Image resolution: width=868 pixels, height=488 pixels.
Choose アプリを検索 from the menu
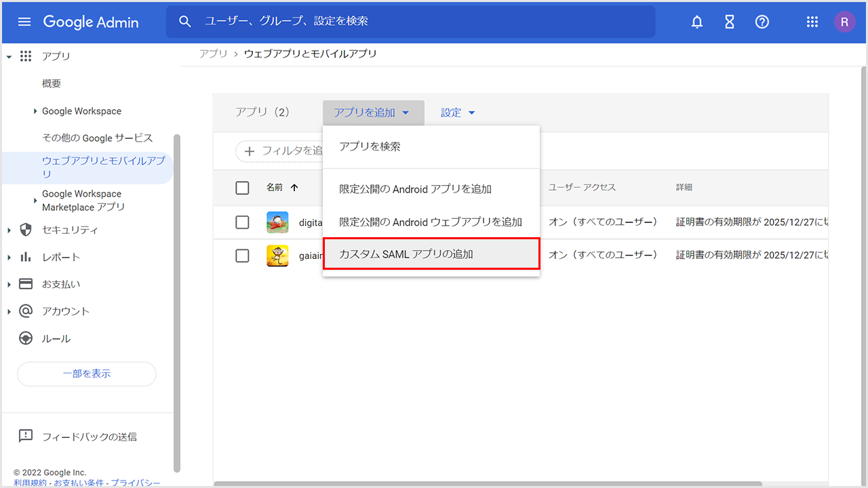point(370,146)
